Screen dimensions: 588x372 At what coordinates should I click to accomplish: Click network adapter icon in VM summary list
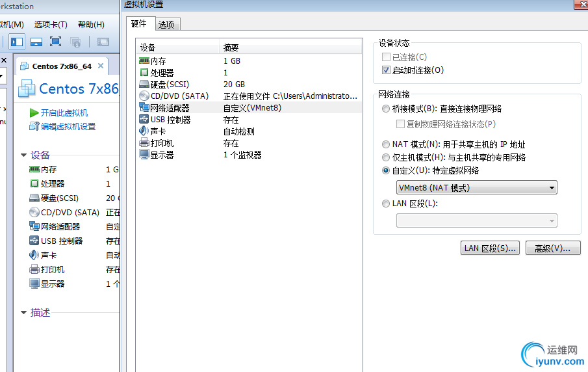pos(34,226)
